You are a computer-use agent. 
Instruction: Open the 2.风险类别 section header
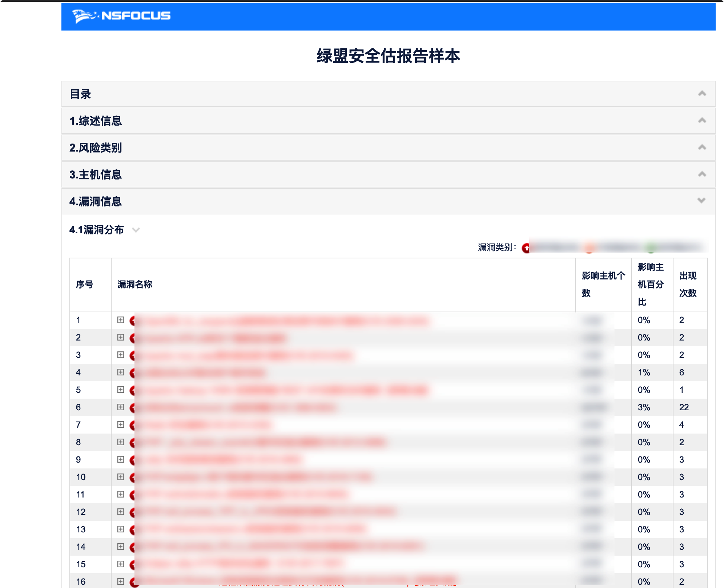click(96, 148)
